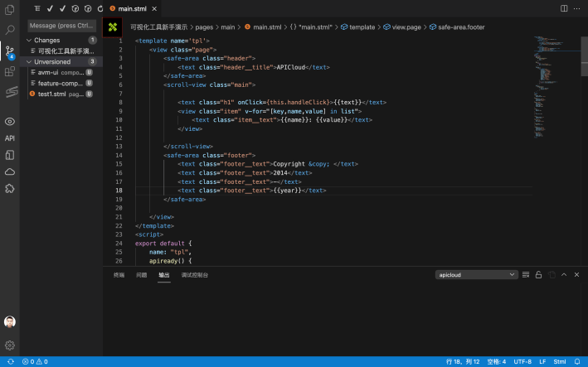Image resolution: width=588 pixels, height=367 pixels.
Task: Switch to the 终端 panel tab
Action: (x=119, y=275)
